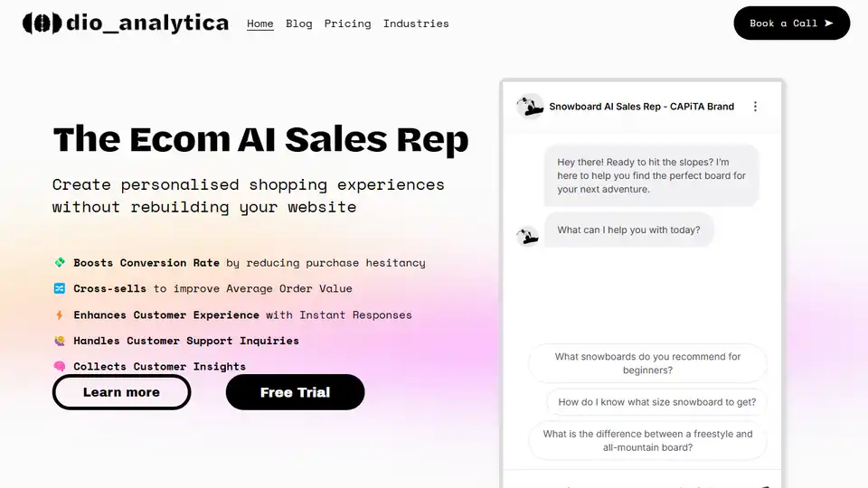The image size is (868, 488).
Task: Click the lightning bolt icon by Enhances Customer Experience
Action: pyautogui.click(x=60, y=315)
